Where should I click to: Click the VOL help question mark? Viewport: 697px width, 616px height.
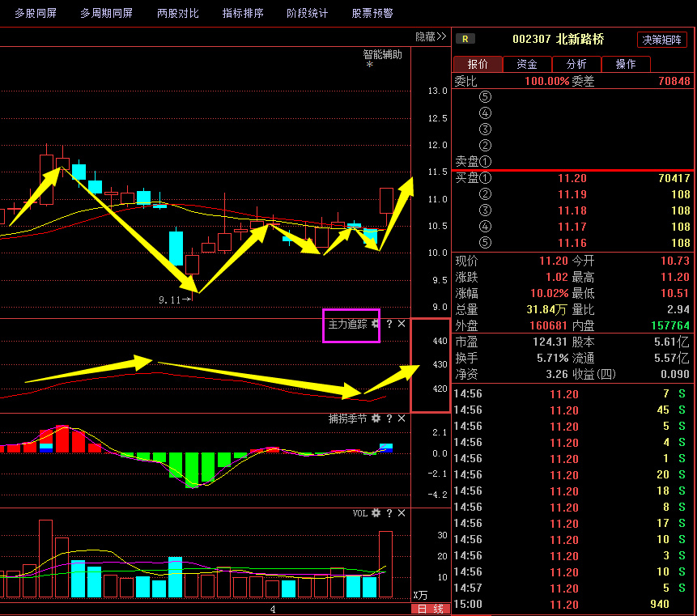coord(389,513)
